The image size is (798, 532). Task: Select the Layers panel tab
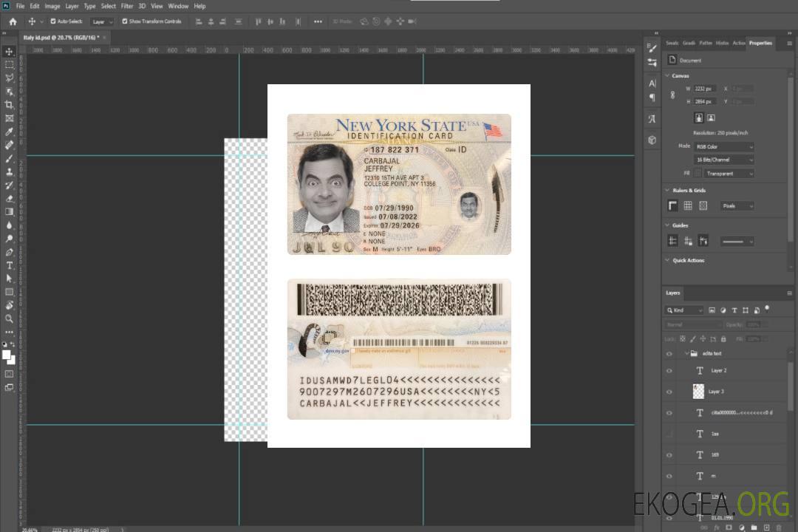click(673, 293)
